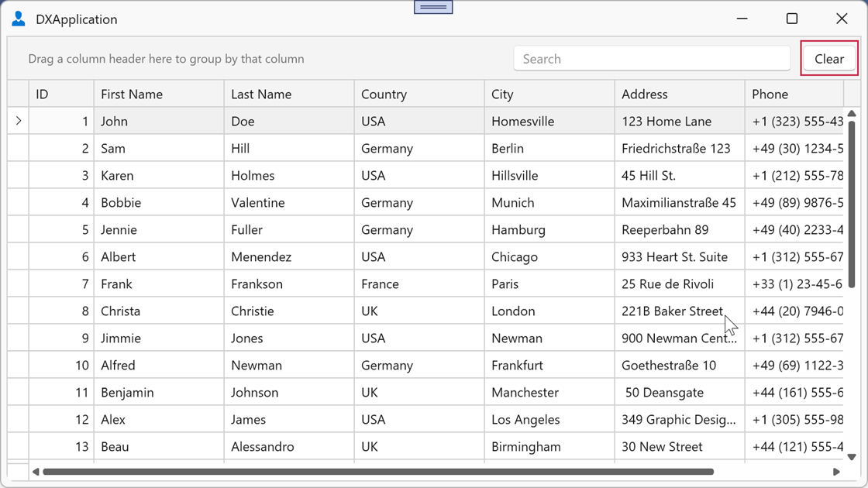Click the "221B Baker Street" address cell
Screen dimensions: 868x488
pyautogui.click(x=679, y=311)
